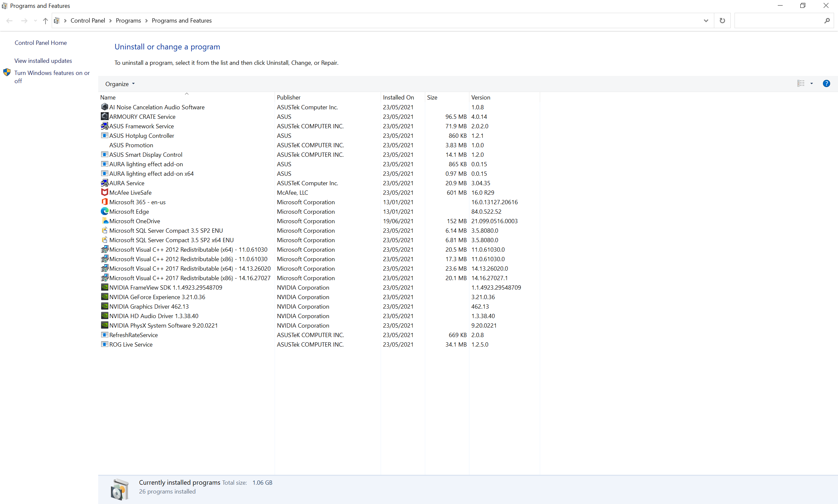The image size is (838, 504).
Task: Expand the More view options arrow
Action: click(x=811, y=83)
